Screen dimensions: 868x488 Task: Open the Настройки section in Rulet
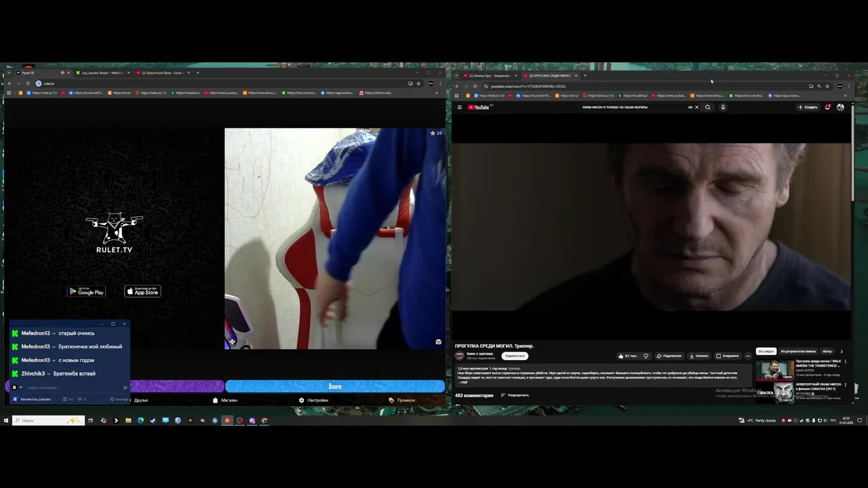tap(313, 400)
